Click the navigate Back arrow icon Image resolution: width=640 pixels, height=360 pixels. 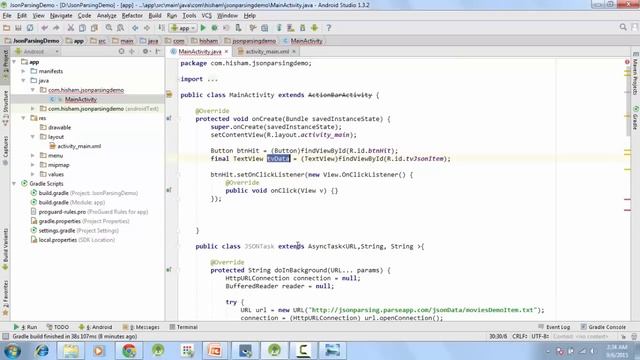click(135, 28)
